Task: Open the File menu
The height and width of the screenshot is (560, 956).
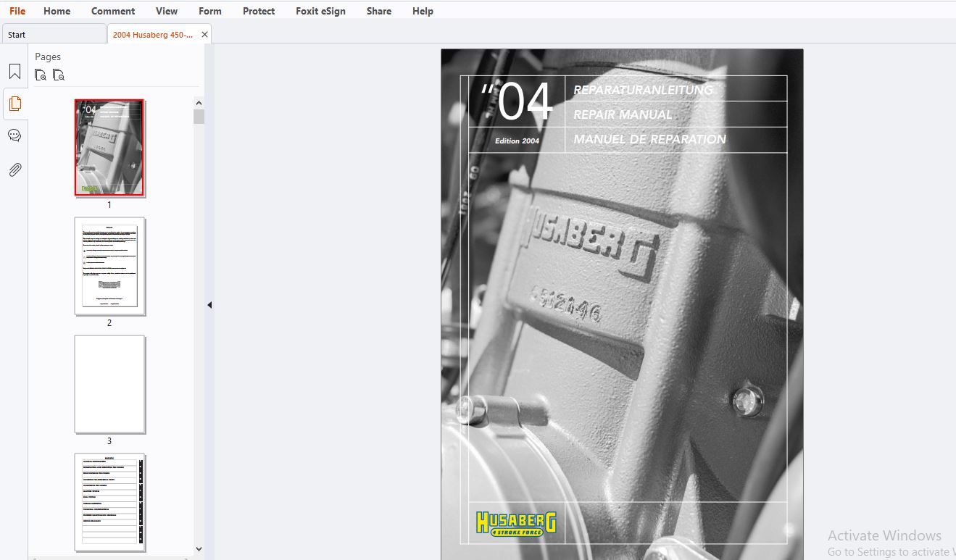Action: (17, 11)
